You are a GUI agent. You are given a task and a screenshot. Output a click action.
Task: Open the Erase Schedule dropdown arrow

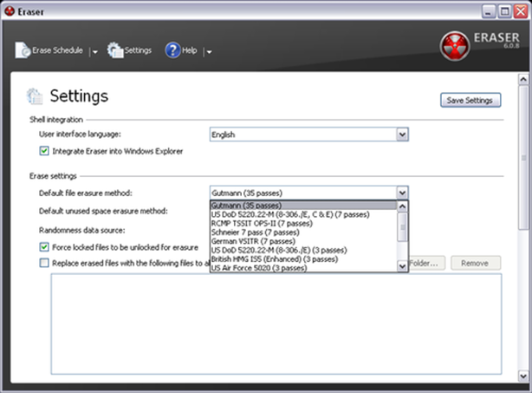94,51
